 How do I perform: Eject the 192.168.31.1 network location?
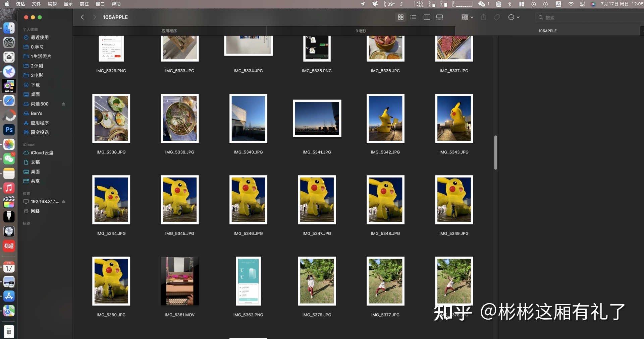point(63,202)
